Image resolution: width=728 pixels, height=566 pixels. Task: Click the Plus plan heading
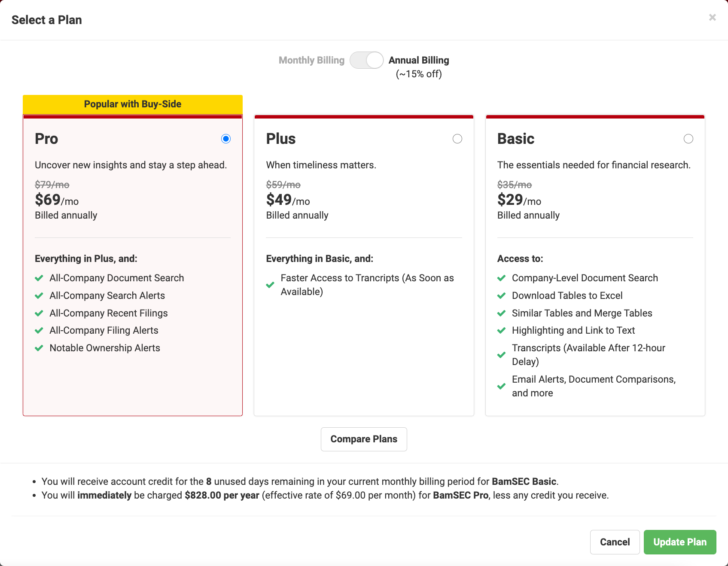point(281,139)
